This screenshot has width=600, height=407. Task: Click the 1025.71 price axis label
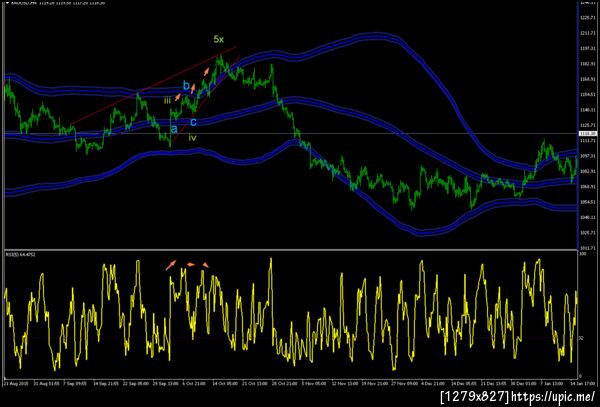tap(588, 233)
